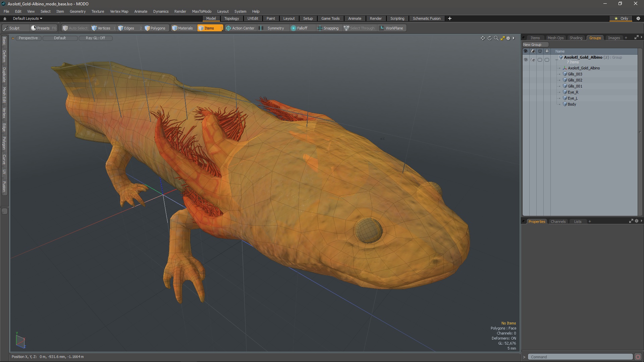The image size is (644, 362).
Task: Open Action Center options
Action: pyautogui.click(x=240, y=28)
